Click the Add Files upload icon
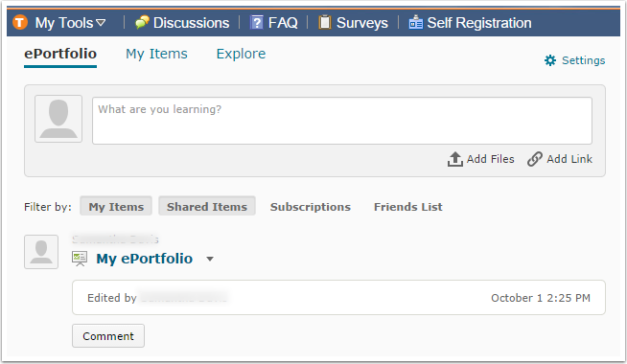The height and width of the screenshot is (364, 627). point(455,159)
